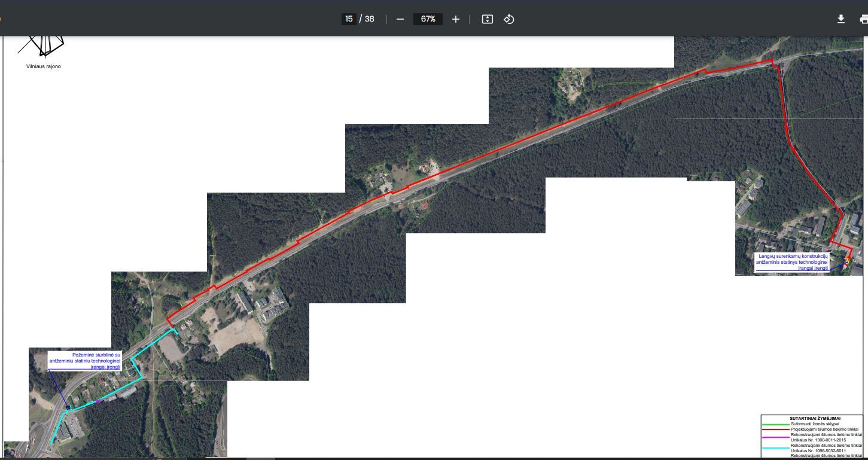Click the 'Lengvų surenkamų konstrukcijų' annotation label
Screen dimensions: 868x460
click(x=791, y=262)
